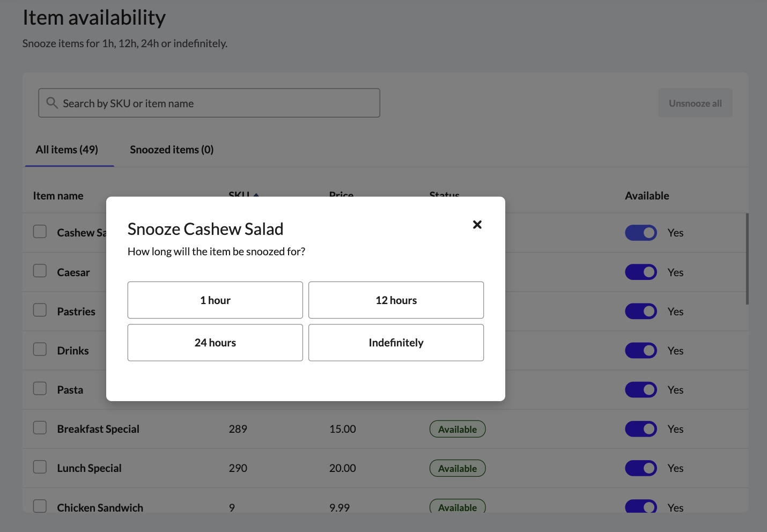
Task: Toggle availability for Cashew Salad
Action: [x=640, y=233]
